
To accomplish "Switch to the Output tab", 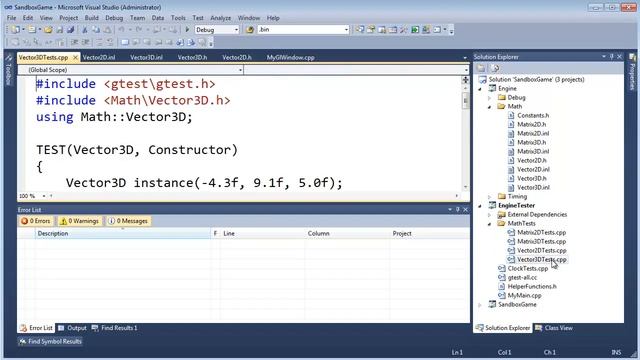I will click(x=73, y=328).
